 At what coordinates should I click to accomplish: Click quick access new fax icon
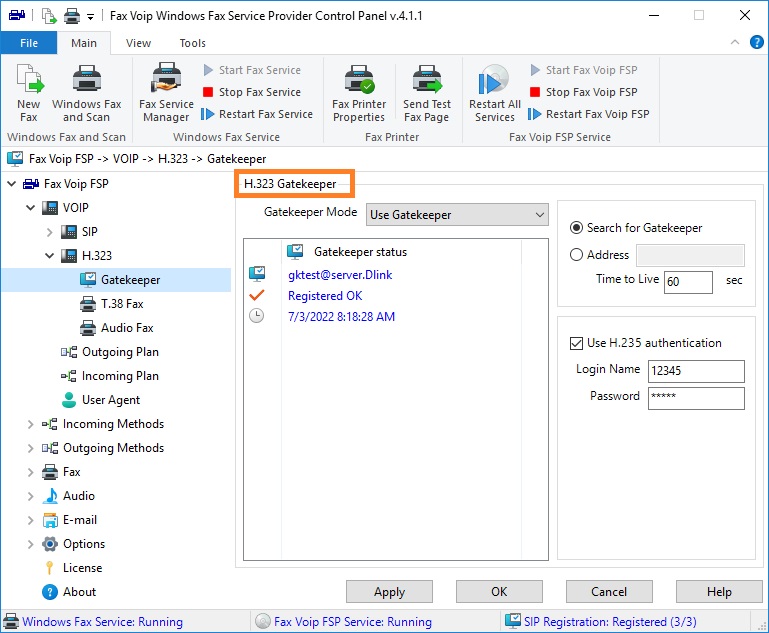point(49,16)
